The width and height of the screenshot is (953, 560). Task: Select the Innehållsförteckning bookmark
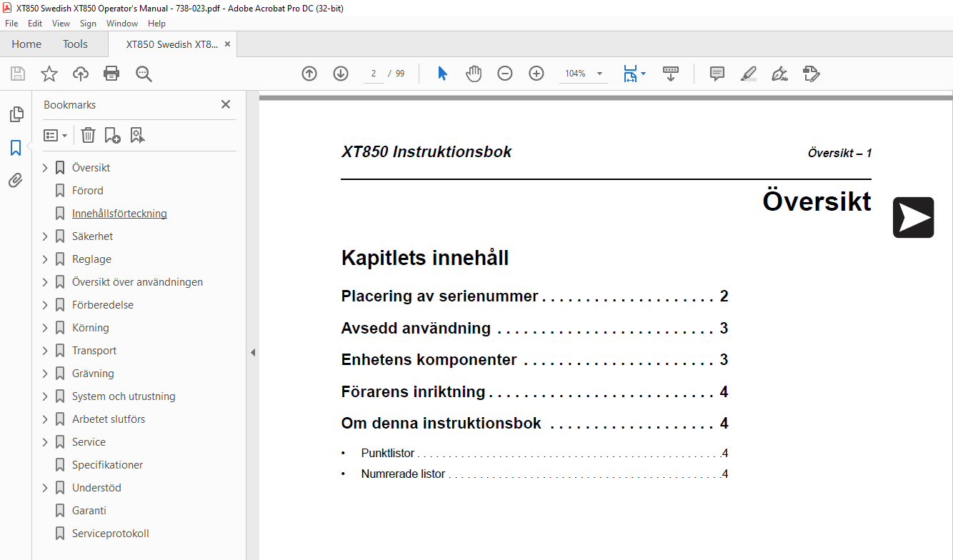[x=119, y=214]
